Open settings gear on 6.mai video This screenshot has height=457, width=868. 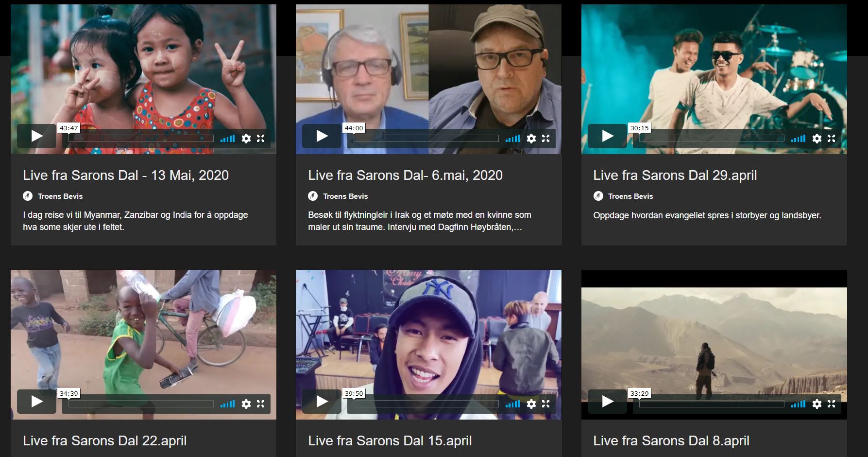531,139
